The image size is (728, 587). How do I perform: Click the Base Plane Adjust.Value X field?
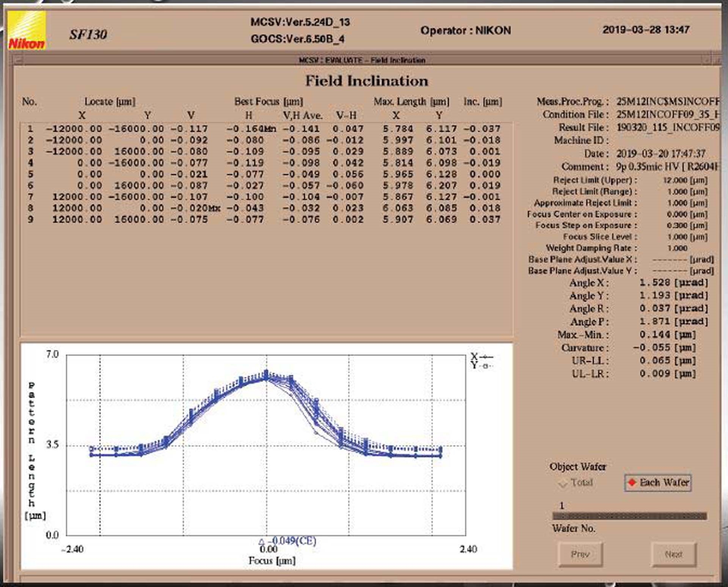670,260
